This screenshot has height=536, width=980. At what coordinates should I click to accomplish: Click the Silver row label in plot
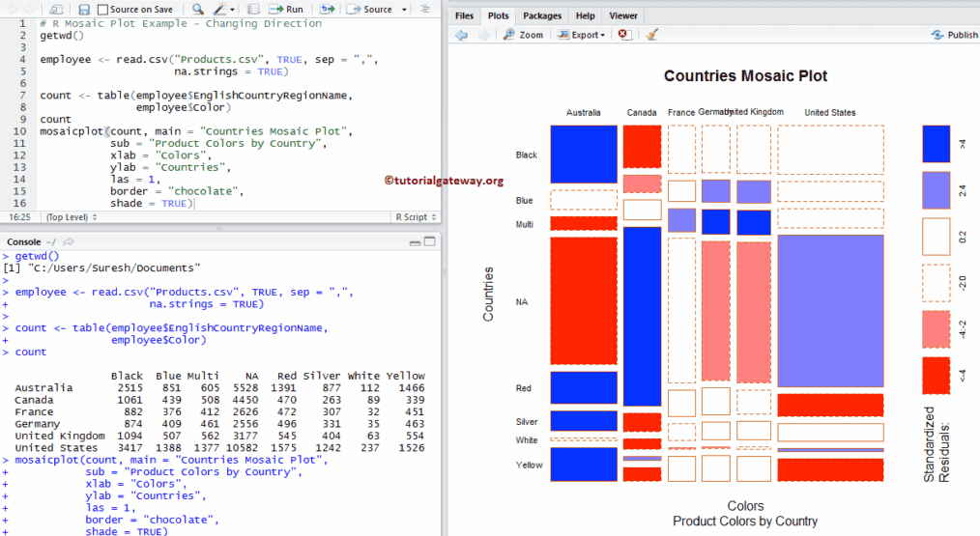point(527,422)
